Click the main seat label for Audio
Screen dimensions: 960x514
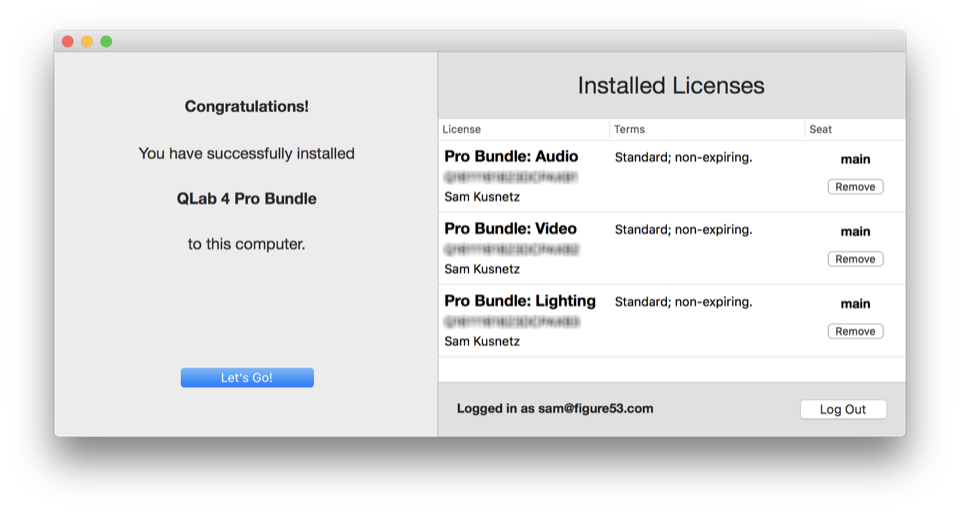pyautogui.click(x=855, y=159)
